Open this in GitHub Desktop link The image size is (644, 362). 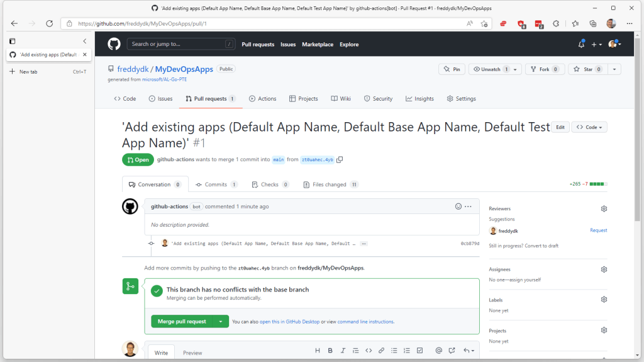click(x=289, y=322)
